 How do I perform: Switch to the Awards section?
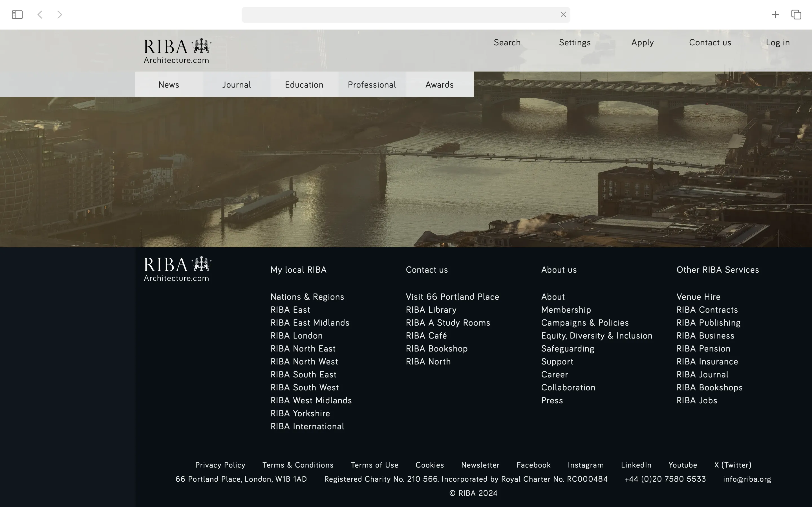pos(439,84)
